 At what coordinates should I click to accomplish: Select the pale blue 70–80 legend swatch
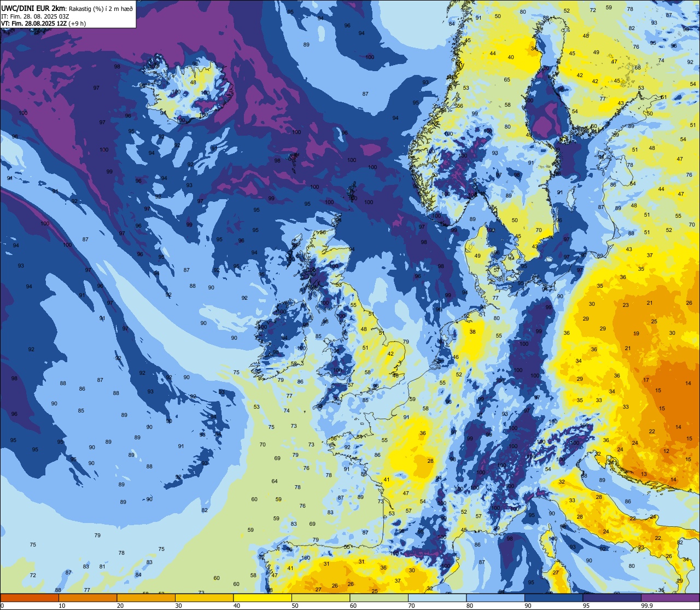437,597
